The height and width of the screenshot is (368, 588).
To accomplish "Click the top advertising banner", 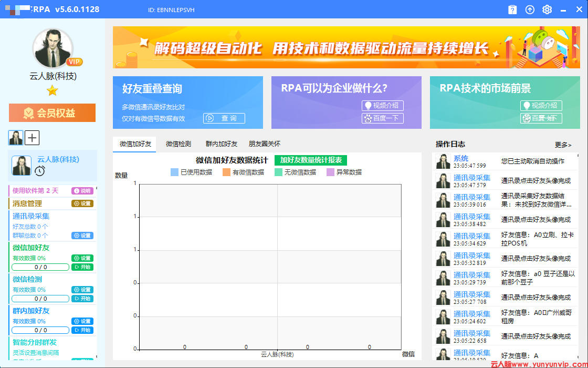I will pyautogui.click(x=346, y=47).
